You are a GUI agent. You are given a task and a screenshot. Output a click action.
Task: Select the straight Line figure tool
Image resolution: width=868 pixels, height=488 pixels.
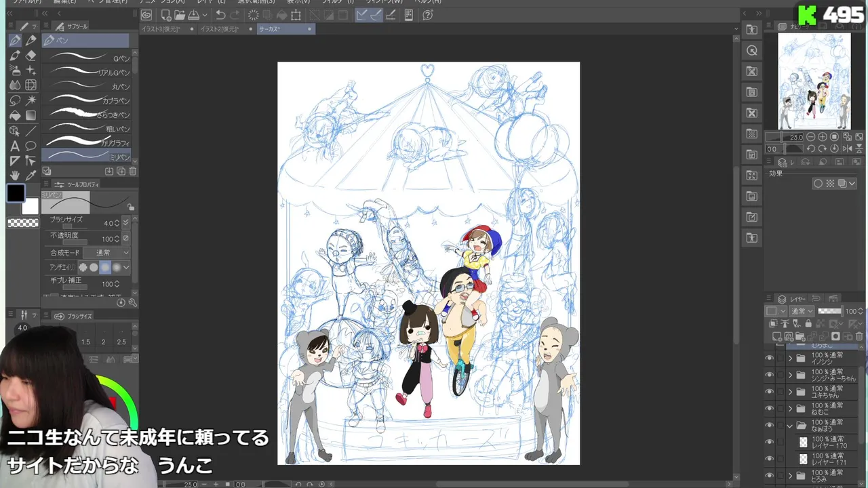[31, 131]
